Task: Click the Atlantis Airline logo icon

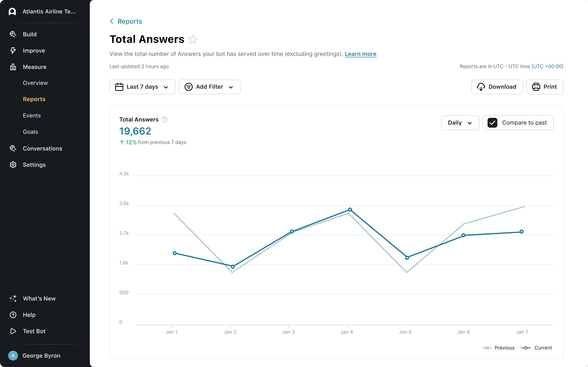Action: [12, 11]
